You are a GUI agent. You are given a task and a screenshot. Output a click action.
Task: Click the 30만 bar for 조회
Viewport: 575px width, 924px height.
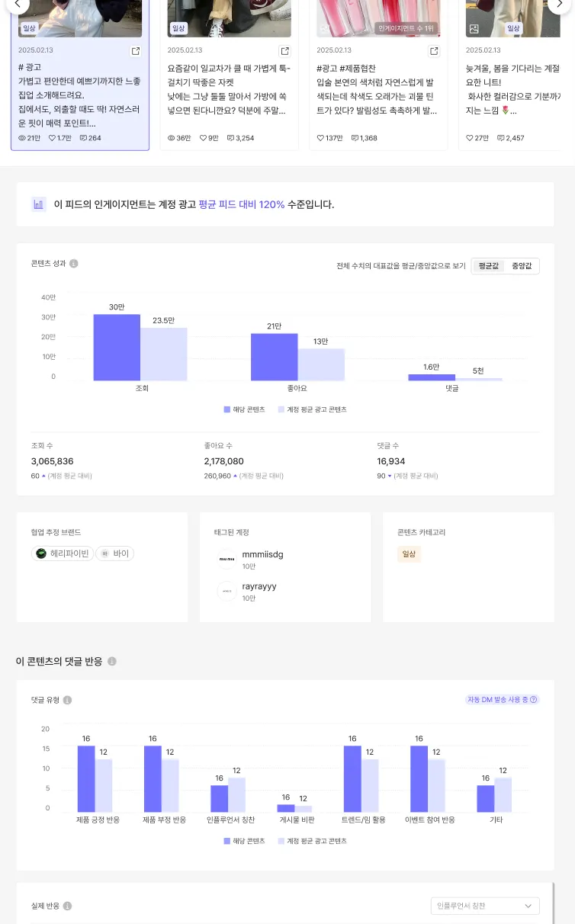117,347
